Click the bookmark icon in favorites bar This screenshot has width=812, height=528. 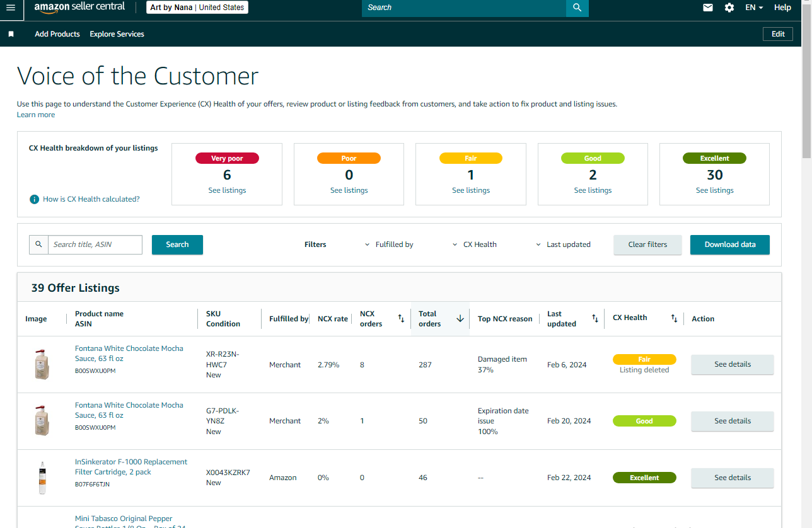[x=11, y=34]
